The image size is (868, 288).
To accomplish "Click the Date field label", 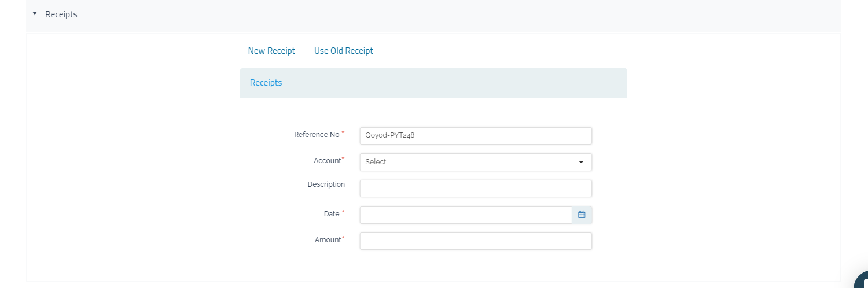I will click(x=332, y=214).
